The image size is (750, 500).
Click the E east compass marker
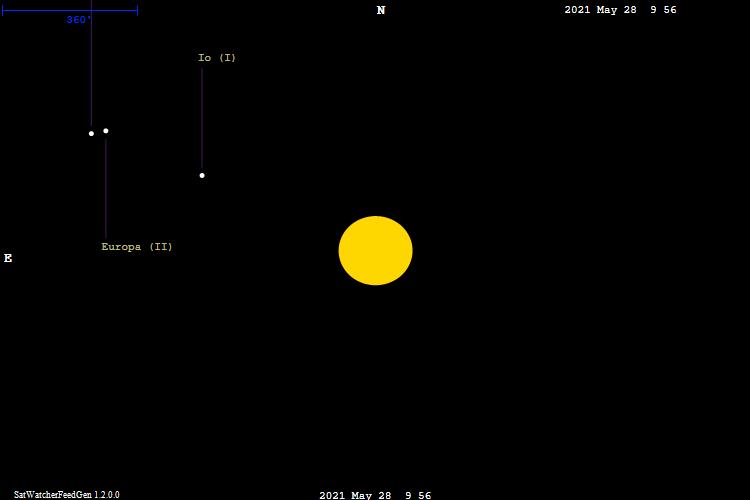[8, 258]
